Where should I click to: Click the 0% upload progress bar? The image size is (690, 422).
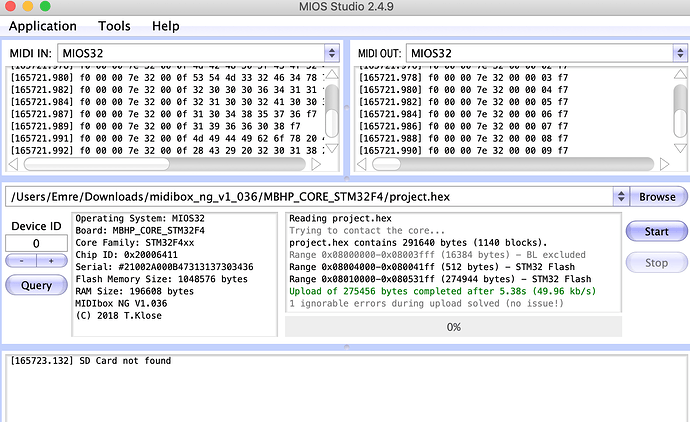(x=453, y=327)
